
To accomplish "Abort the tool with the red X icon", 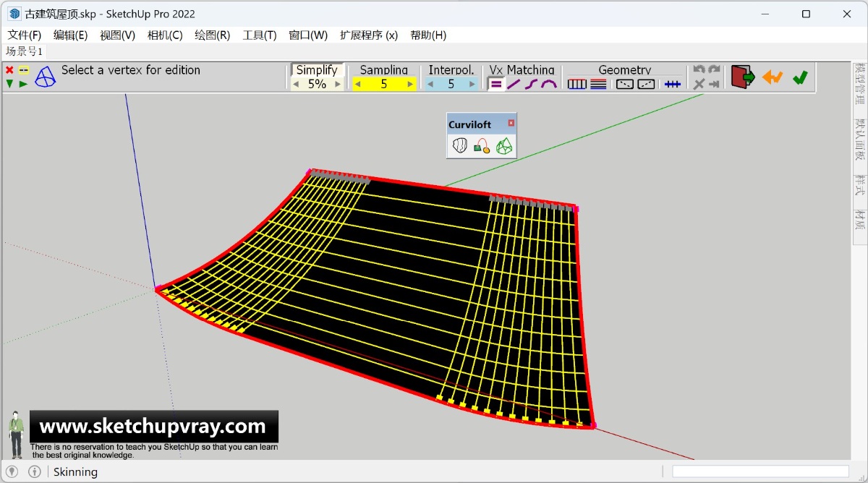I will [x=9, y=70].
